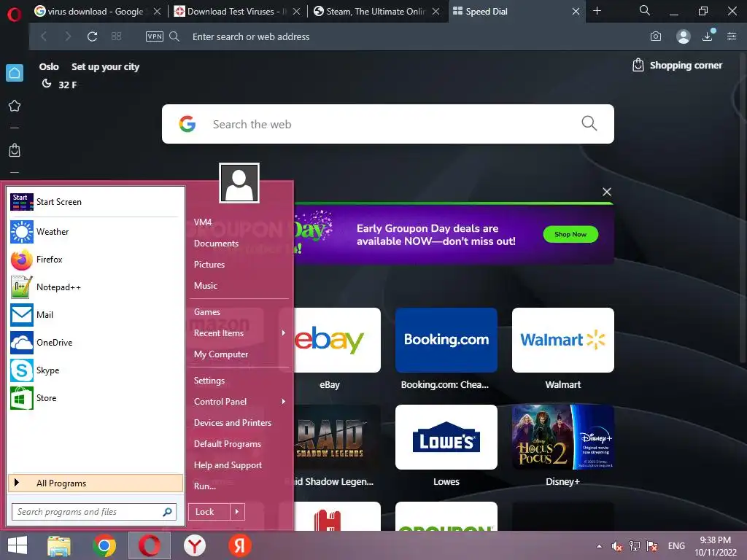Image resolution: width=747 pixels, height=560 pixels.
Task: Open Shopping corner link
Action: coord(677,65)
